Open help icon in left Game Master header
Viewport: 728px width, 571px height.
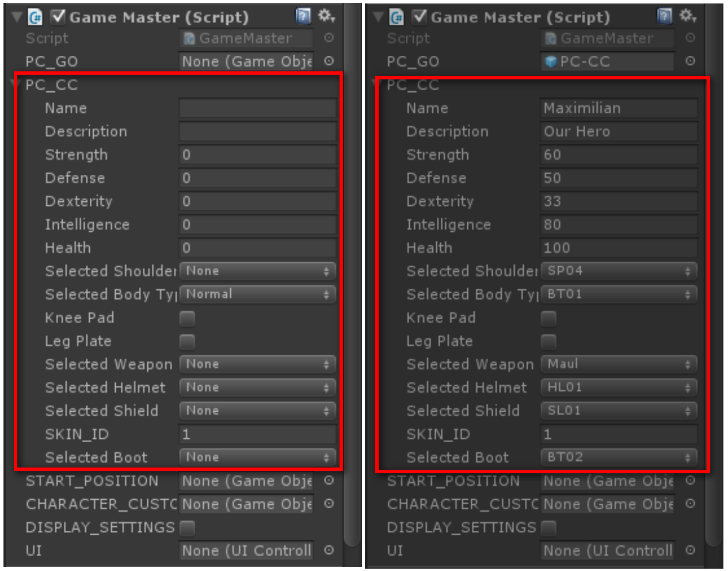pos(303,16)
